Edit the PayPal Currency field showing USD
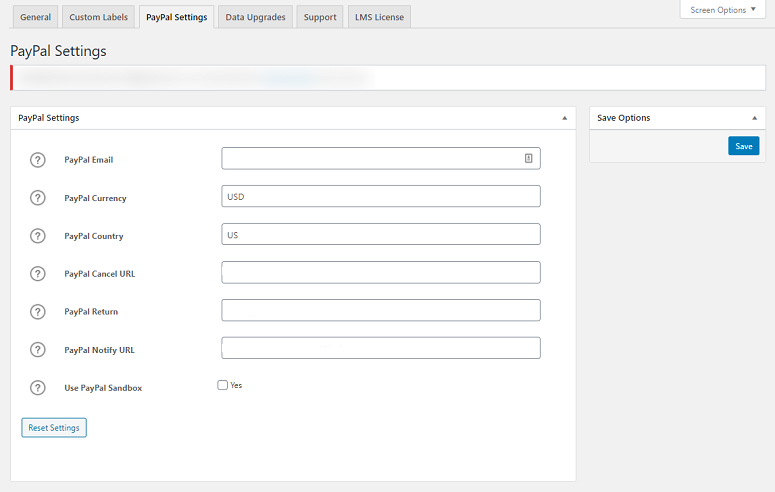Screen dimensions: 775x492 [x=381, y=196]
